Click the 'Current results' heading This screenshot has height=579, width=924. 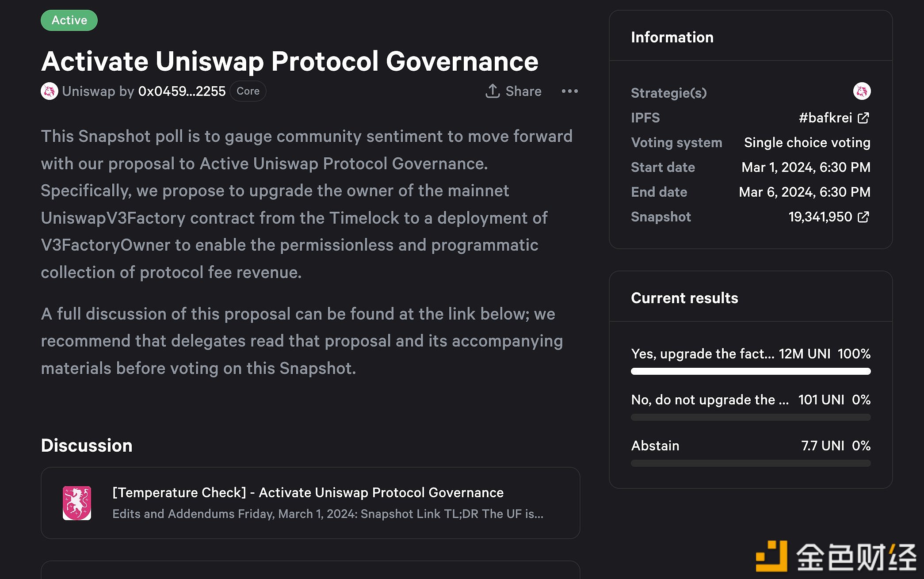684,298
